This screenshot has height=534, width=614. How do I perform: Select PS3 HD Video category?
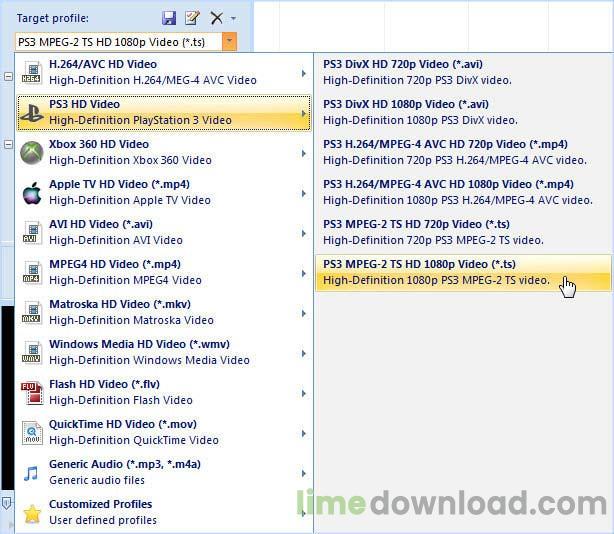coord(164,113)
